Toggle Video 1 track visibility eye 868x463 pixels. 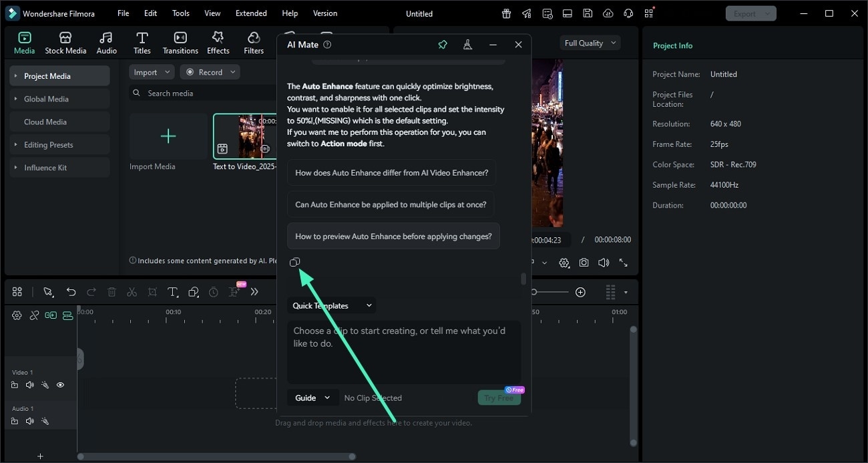[61, 385]
